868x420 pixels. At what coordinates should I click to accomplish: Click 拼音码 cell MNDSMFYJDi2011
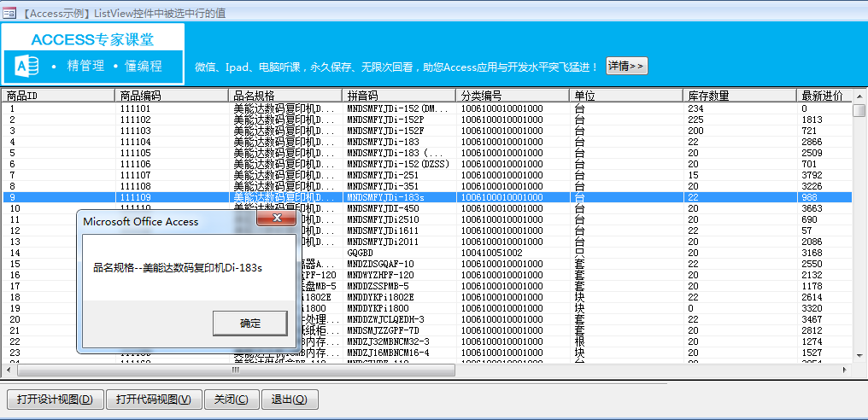(383, 242)
